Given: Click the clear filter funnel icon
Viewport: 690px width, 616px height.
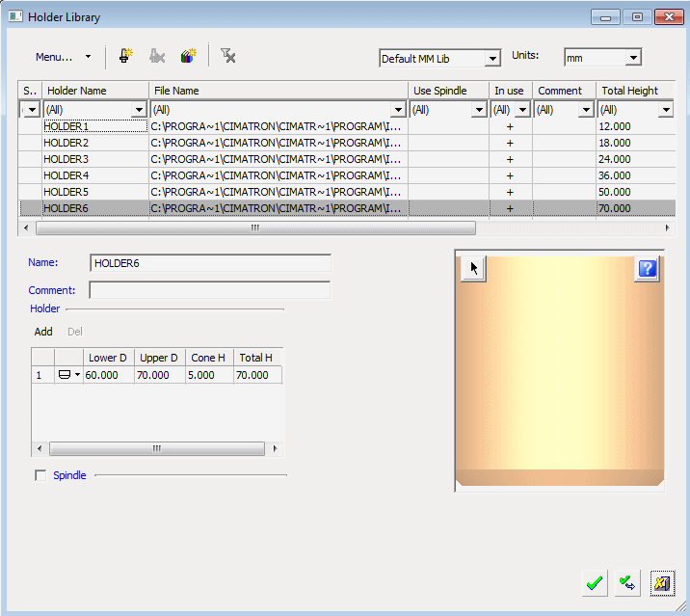Looking at the screenshot, I should (x=227, y=57).
